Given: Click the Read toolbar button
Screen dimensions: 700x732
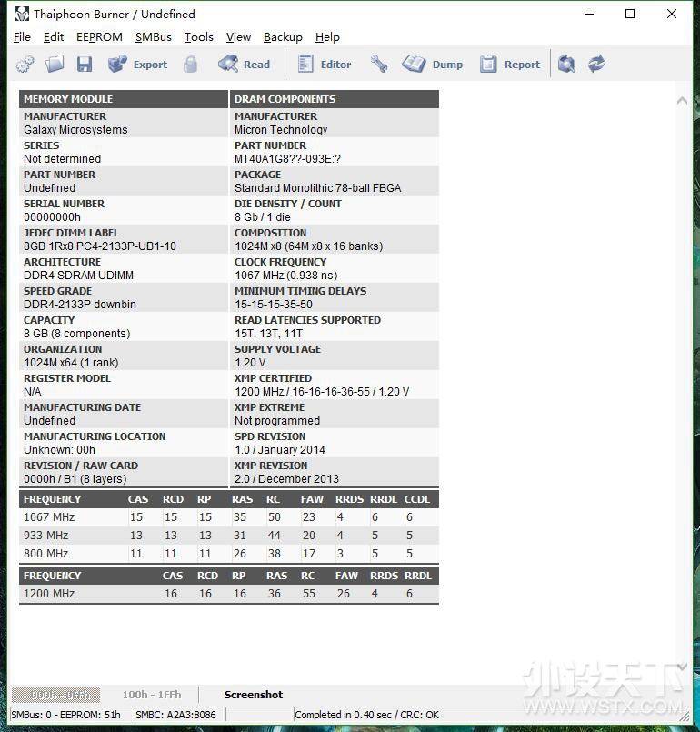Looking at the screenshot, I should tap(244, 64).
